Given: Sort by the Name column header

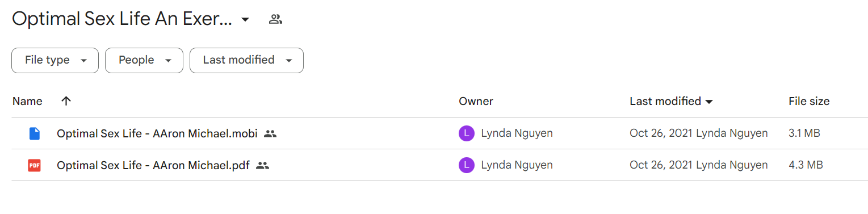Looking at the screenshot, I should click(27, 102).
